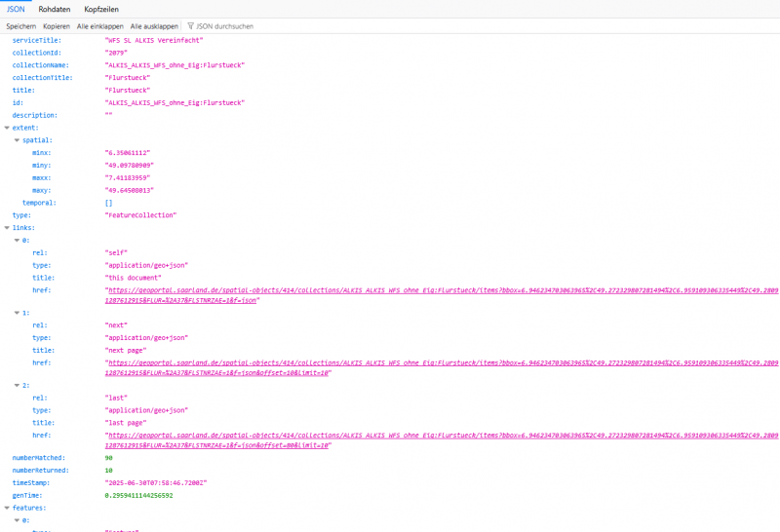Collapse features item 0
This screenshot has width=780, height=532.
point(17,520)
